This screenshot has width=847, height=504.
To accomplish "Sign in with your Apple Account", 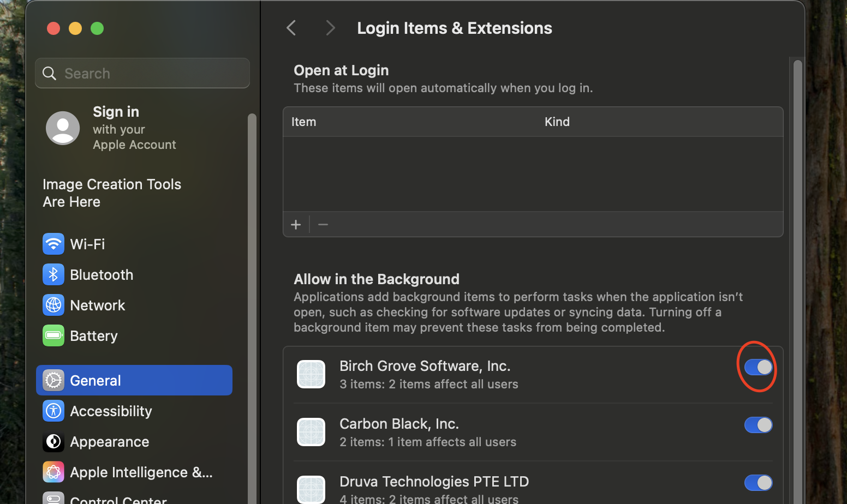I will [134, 128].
